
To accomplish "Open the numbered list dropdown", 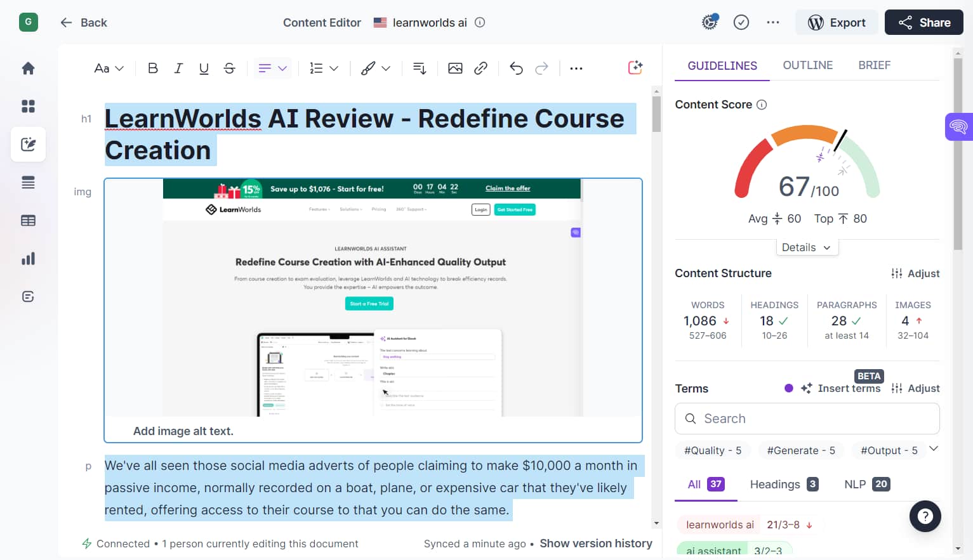I will pyautogui.click(x=323, y=68).
